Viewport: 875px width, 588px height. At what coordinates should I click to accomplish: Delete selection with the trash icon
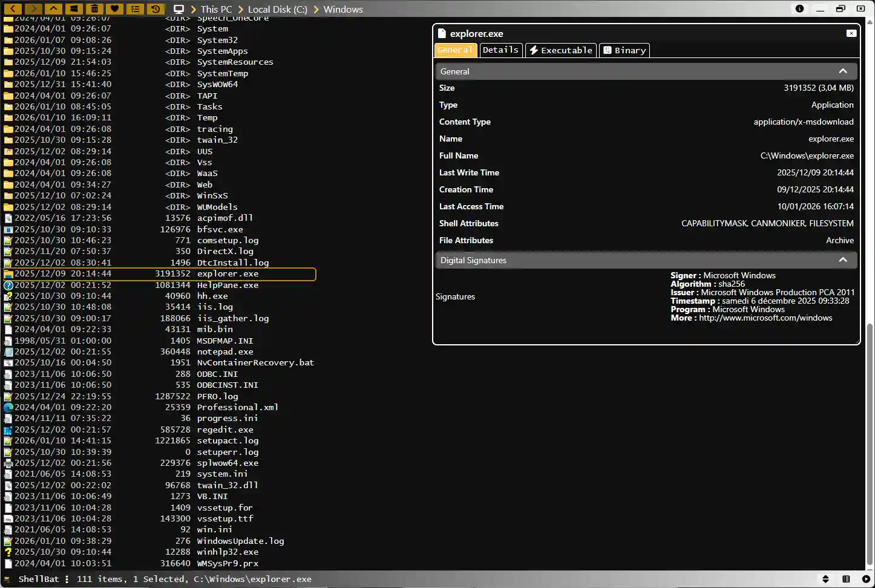(94, 8)
